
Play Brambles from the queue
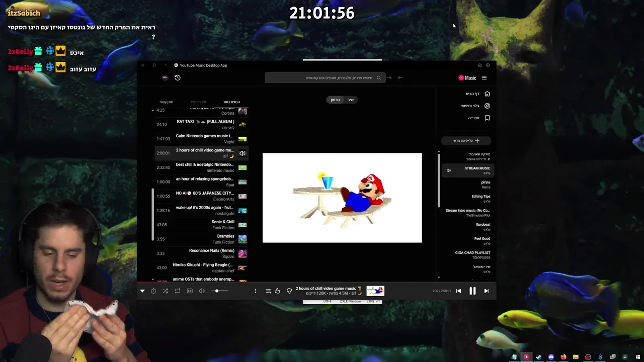point(201,239)
